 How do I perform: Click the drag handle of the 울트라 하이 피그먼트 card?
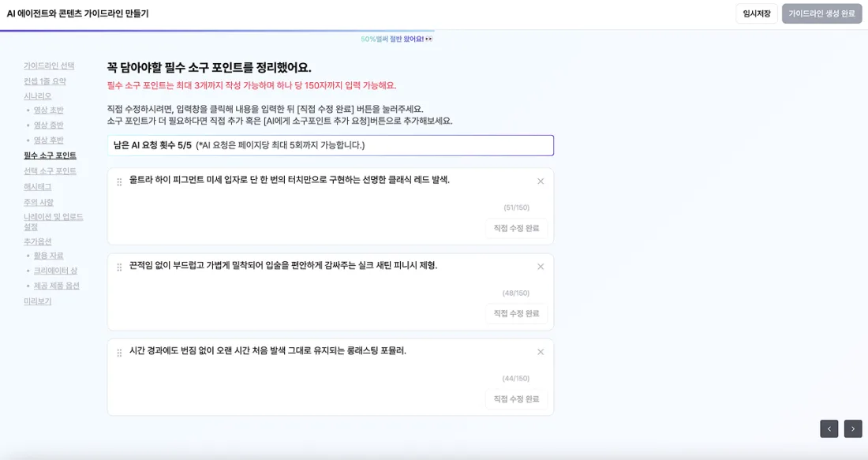click(119, 181)
